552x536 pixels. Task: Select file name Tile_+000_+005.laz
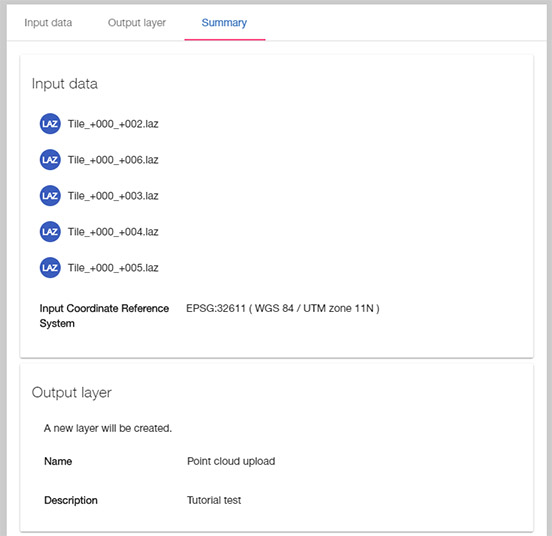coord(113,268)
